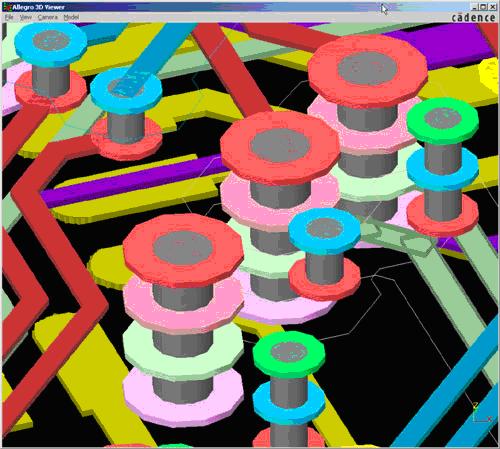Open the Model menu
Image resolution: width=500 pixels, height=449 pixels.
coord(71,17)
